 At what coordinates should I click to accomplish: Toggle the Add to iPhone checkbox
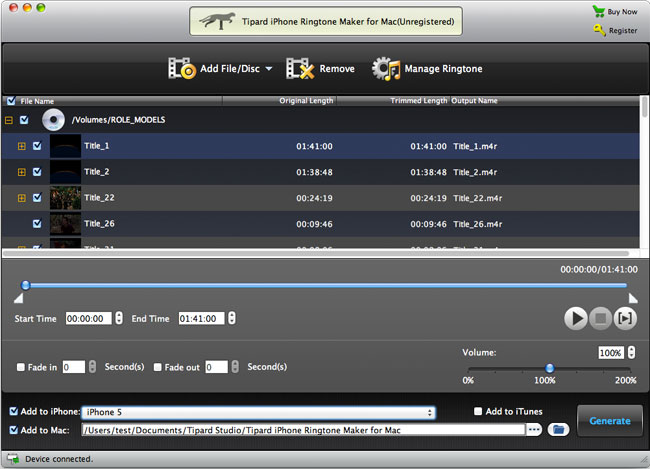(14, 411)
